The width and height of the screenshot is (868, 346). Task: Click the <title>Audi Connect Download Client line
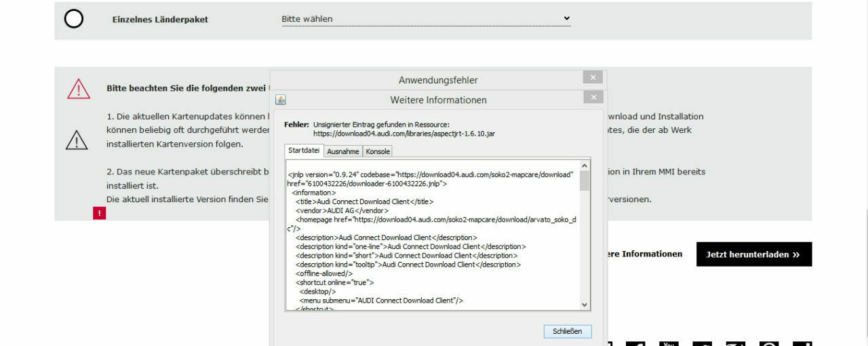coord(364,201)
